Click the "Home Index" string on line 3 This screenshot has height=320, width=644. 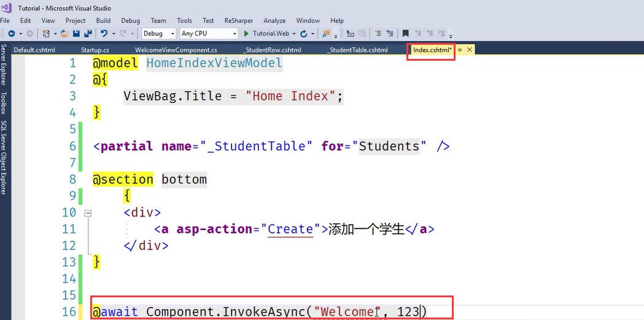click(x=290, y=96)
